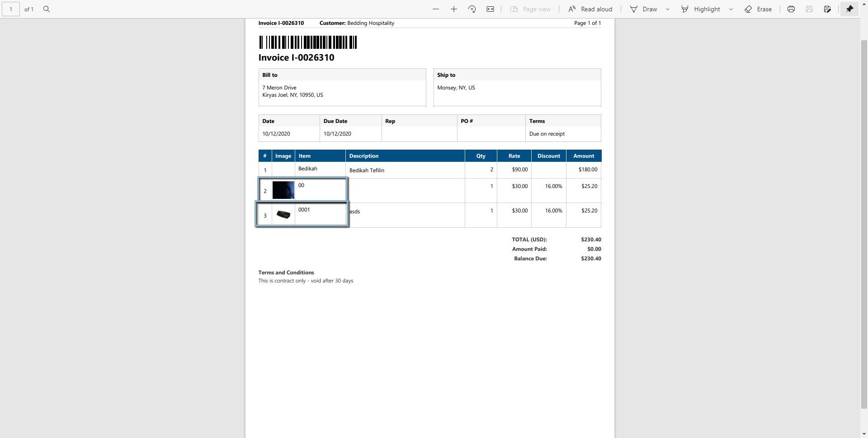
Task: Print the invoice document
Action: pos(791,9)
